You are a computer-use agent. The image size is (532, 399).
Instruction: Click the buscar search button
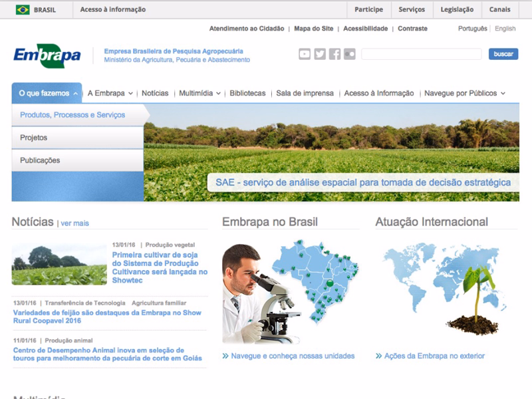pos(503,54)
